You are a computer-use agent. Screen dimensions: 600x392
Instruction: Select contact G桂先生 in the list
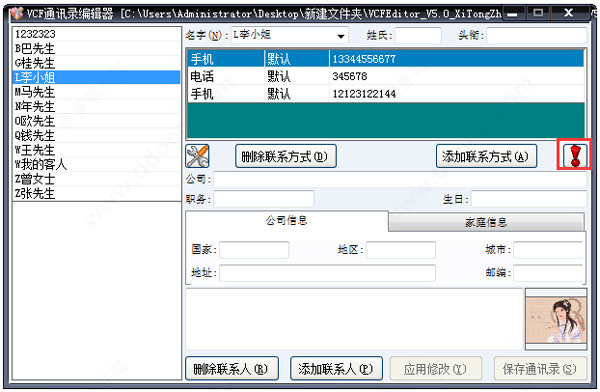click(x=96, y=63)
